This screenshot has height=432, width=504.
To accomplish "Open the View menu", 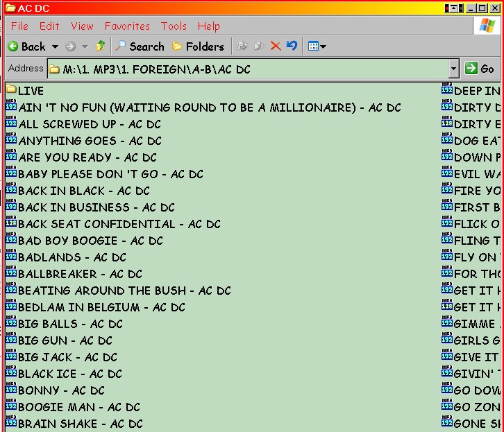I will 82,26.
